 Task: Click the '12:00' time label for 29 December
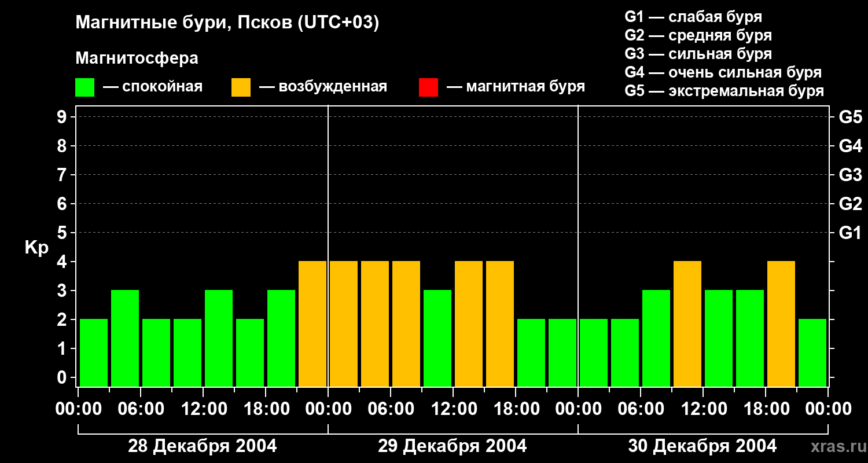coord(453,409)
